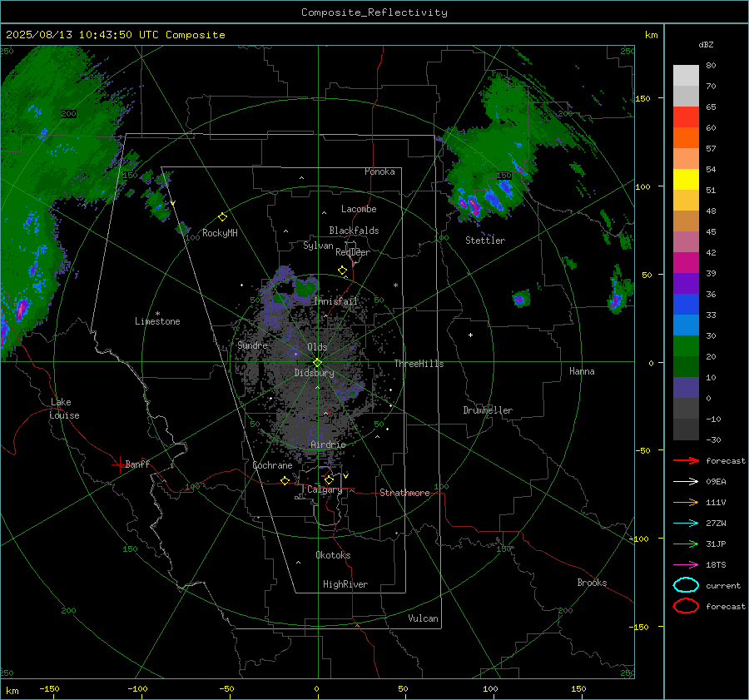Click the yellow diamond marker above RedDeer's road

click(342, 271)
